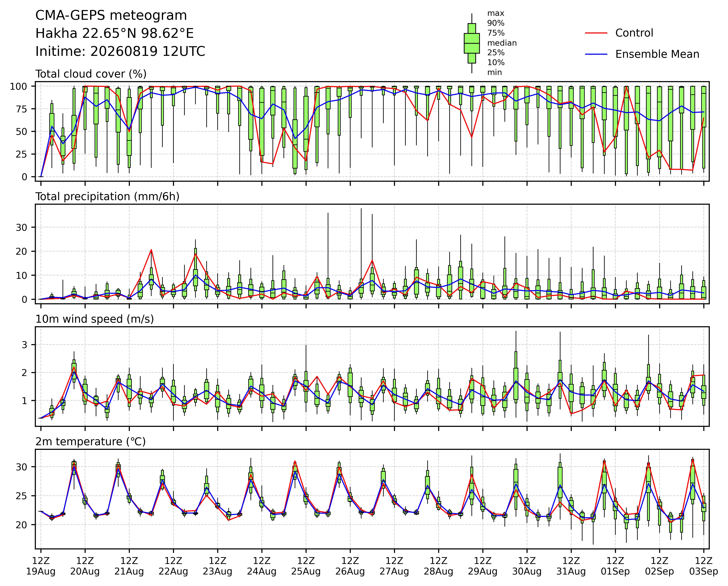The height and width of the screenshot is (586, 728).
Task: Select the Ensemble Mean legend label
Action: pyautogui.click(x=657, y=54)
